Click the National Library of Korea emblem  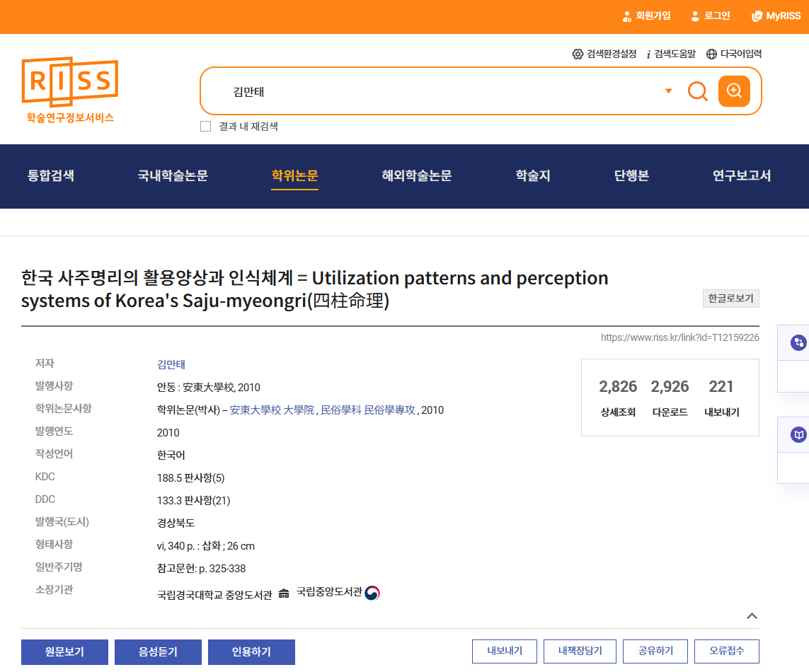point(372,593)
